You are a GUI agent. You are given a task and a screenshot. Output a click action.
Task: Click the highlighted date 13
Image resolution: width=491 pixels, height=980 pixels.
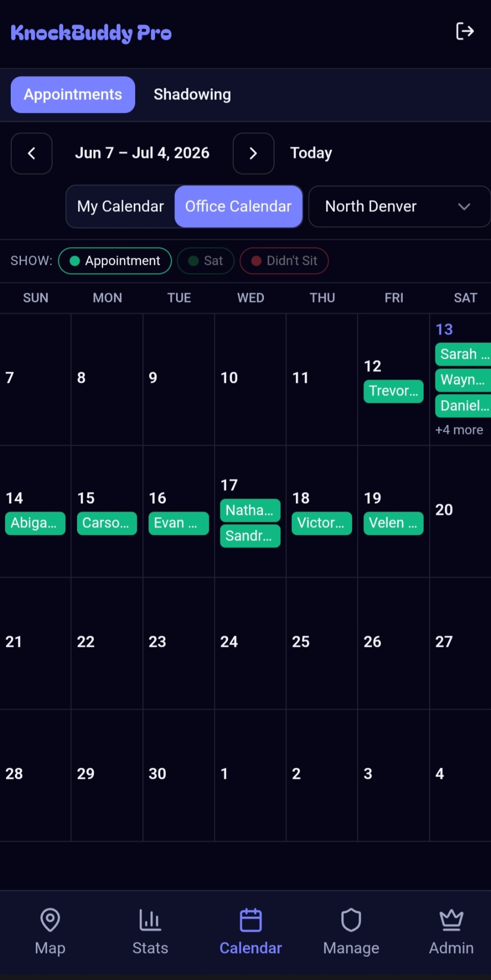(444, 329)
